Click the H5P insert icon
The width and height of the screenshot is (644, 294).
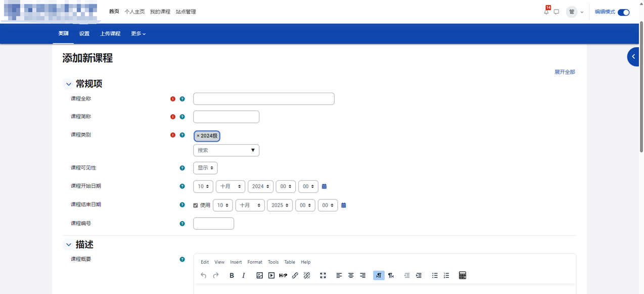click(x=283, y=275)
